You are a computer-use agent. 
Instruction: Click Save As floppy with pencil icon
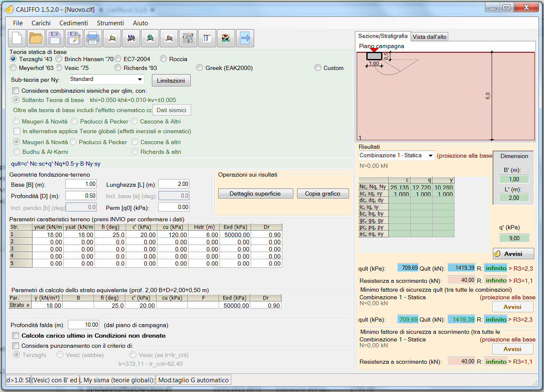[x=74, y=38]
